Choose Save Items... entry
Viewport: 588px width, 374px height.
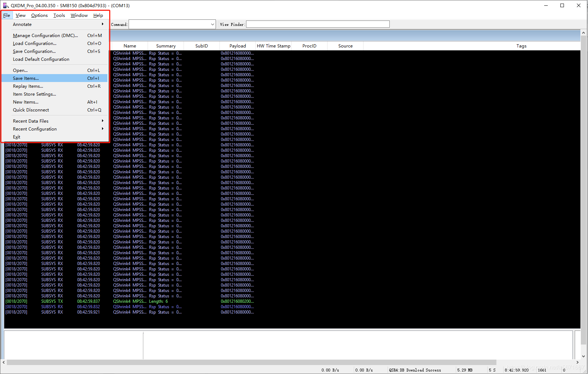pos(55,78)
